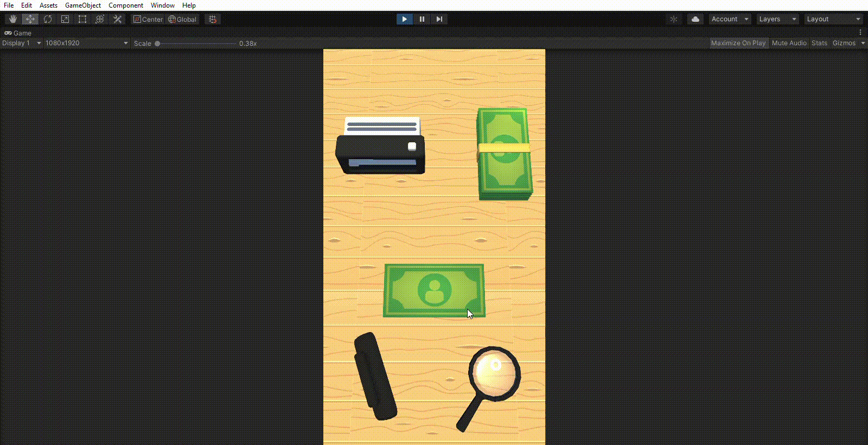The height and width of the screenshot is (445, 868).
Task: Click the money printer object
Action: (x=380, y=145)
